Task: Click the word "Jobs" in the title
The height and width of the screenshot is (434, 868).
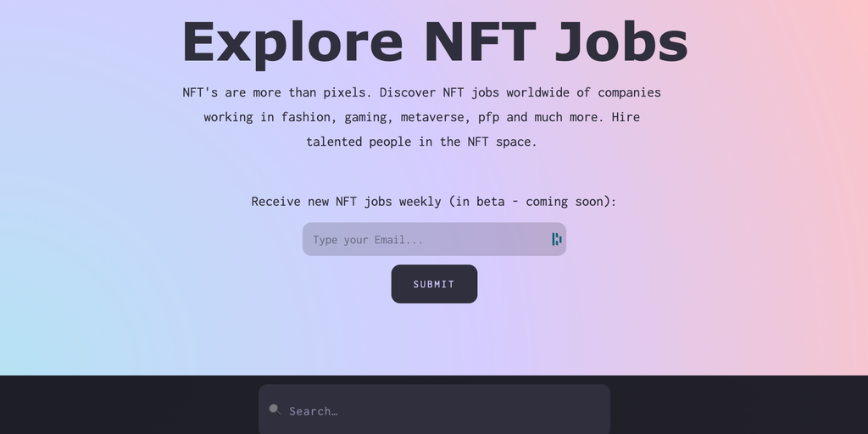Action: pyautogui.click(x=620, y=41)
